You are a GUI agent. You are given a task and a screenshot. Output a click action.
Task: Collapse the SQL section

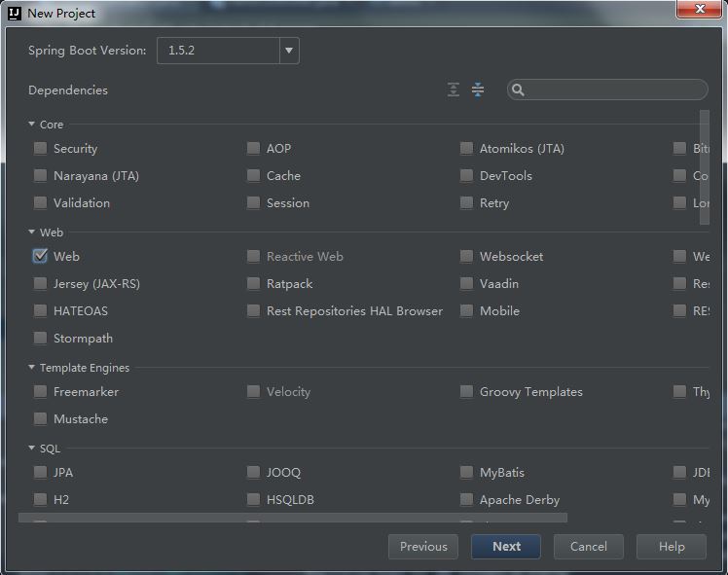31,448
